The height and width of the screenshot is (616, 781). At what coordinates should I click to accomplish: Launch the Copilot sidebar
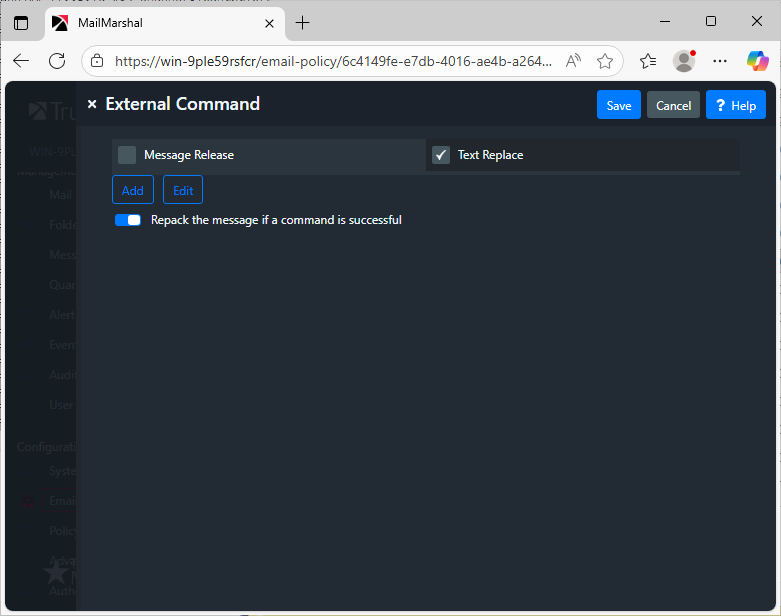[757, 61]
